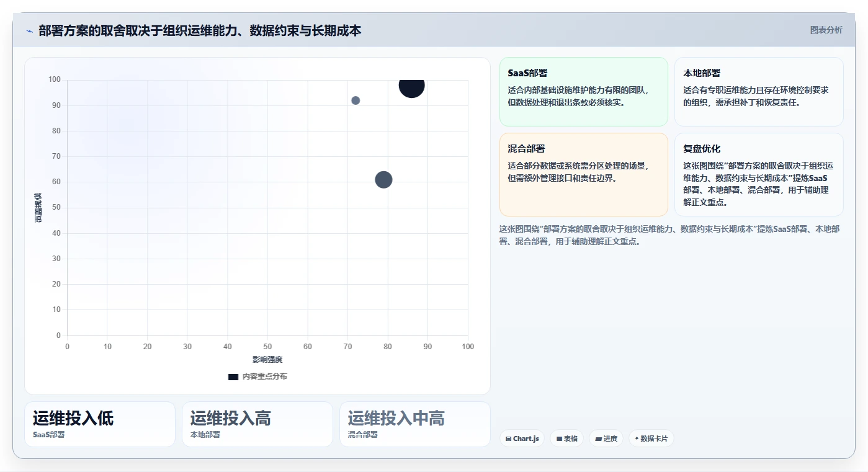868x472 pixels.
Task: Click the lightning icon beside the title
Action: [x=29, y=31]
